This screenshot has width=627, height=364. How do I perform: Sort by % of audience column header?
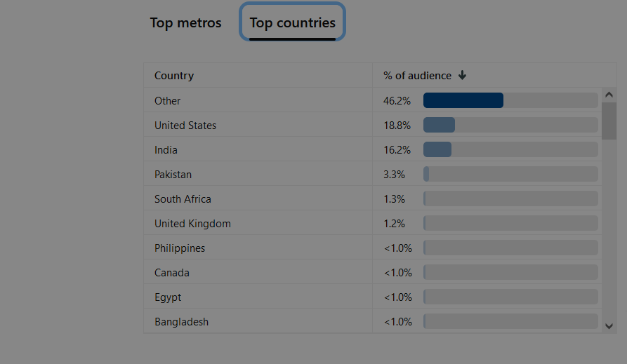click(x=417, y=76)
